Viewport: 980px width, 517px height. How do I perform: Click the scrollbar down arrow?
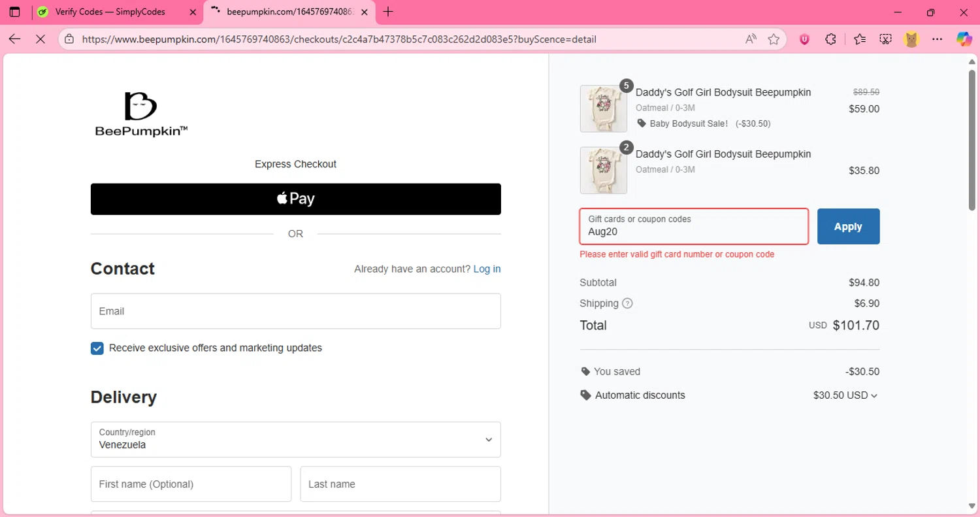972,506
